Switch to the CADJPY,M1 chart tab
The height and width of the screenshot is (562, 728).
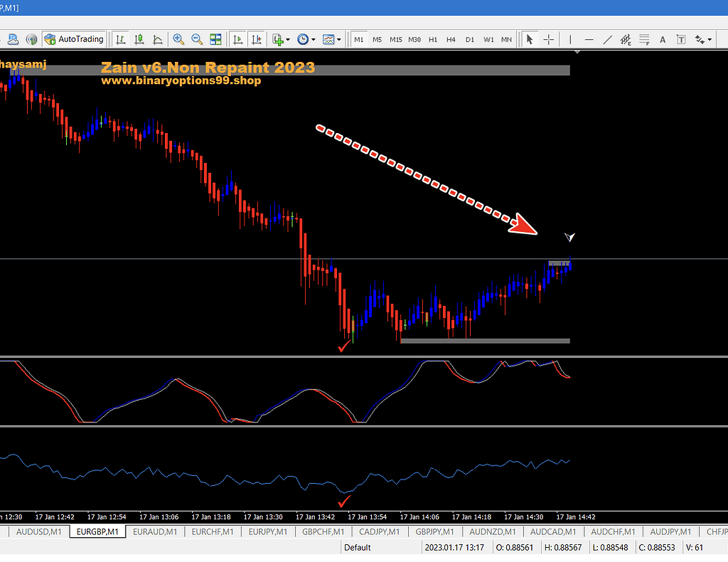coord(380,532)
